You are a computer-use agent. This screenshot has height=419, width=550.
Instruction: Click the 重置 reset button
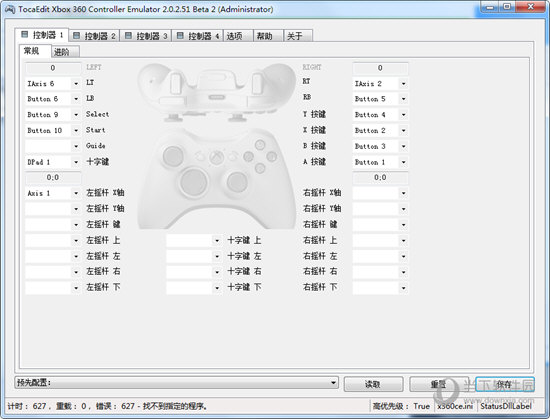tap(439, 384)
